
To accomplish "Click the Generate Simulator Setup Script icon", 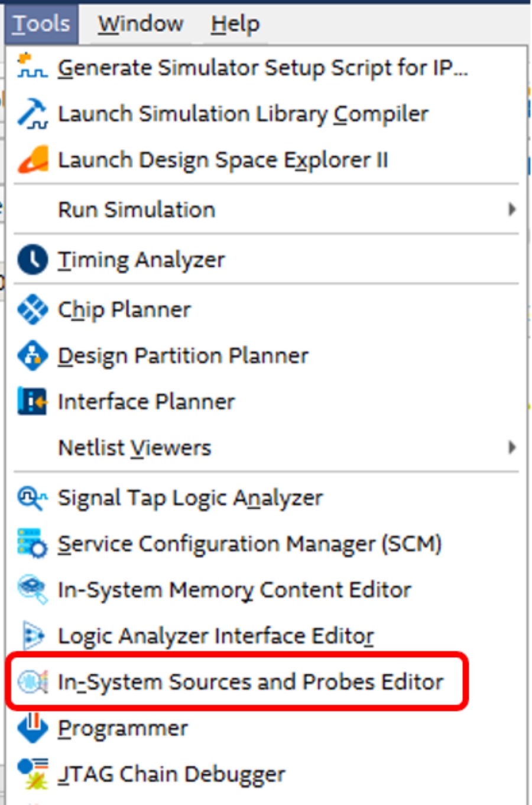I will 32,66.
